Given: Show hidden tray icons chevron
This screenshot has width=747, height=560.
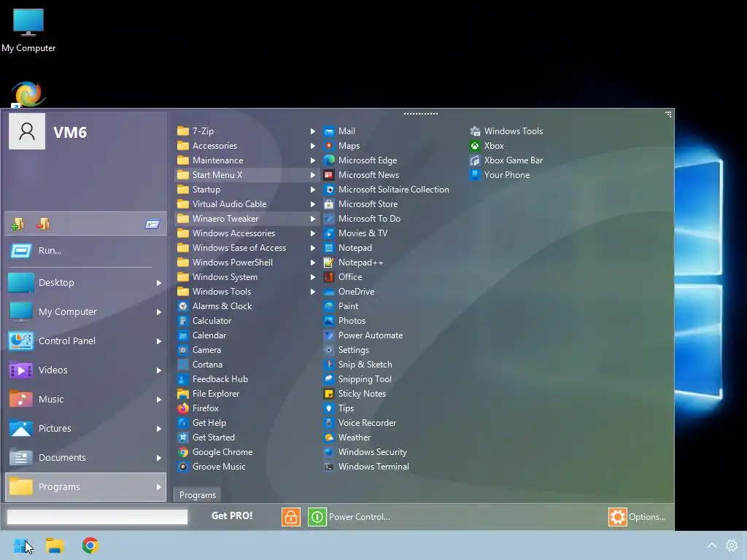Looking at the screenshot, I should [712, 545].
